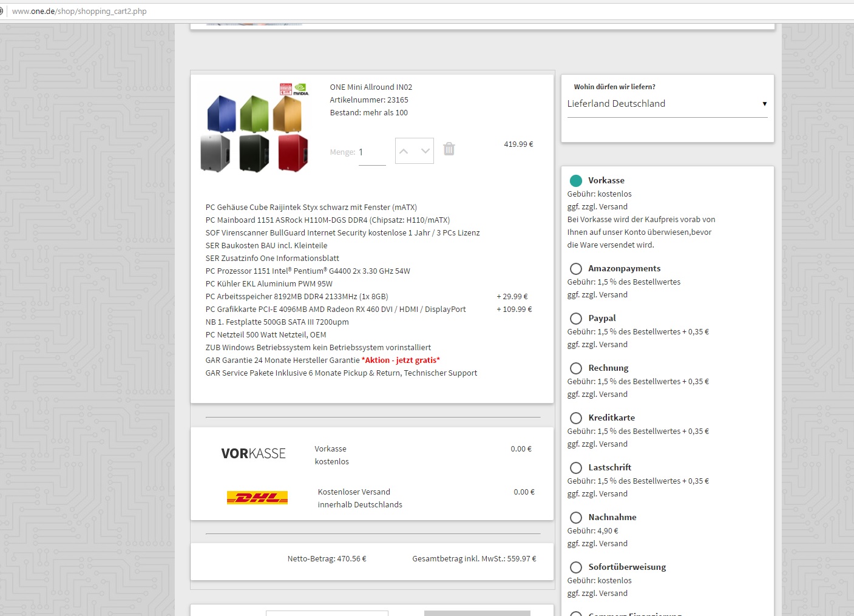Click the ASRock H110M-DGS mainboard line

328,220
